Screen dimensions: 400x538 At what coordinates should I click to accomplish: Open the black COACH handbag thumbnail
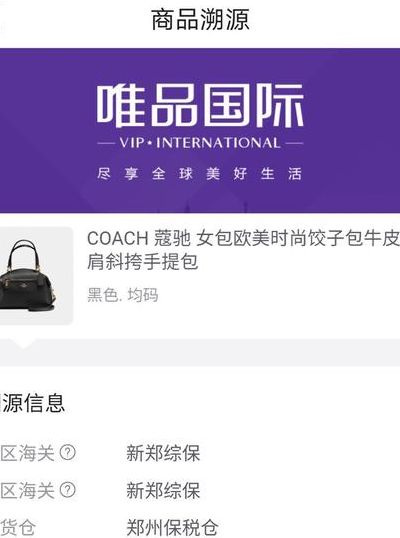[x=34, y=276]
